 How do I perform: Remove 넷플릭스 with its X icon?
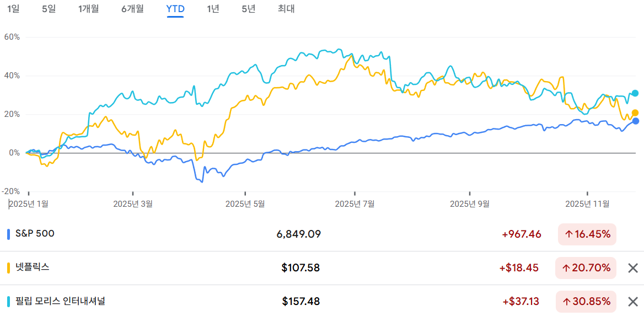pos(633,269)
